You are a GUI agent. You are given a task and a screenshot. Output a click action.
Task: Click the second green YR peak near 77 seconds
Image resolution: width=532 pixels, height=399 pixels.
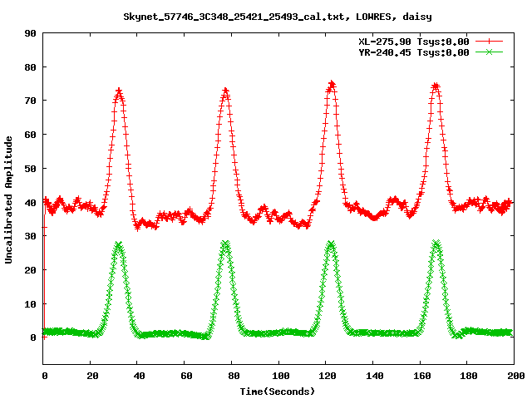point(225,244)
